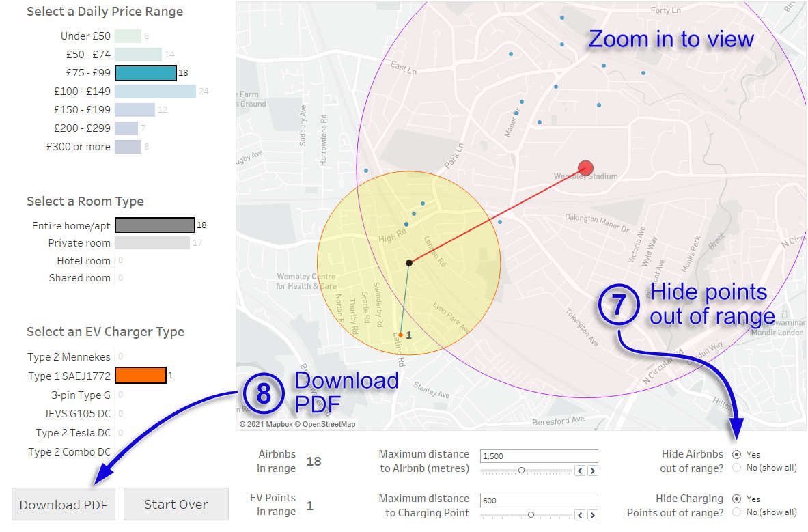Image resolution: width=808 pixels, height=532 pixels.
Task: Select No (show all) for Airbnbs
Action: pyautogui.click(x=736, y=468)
